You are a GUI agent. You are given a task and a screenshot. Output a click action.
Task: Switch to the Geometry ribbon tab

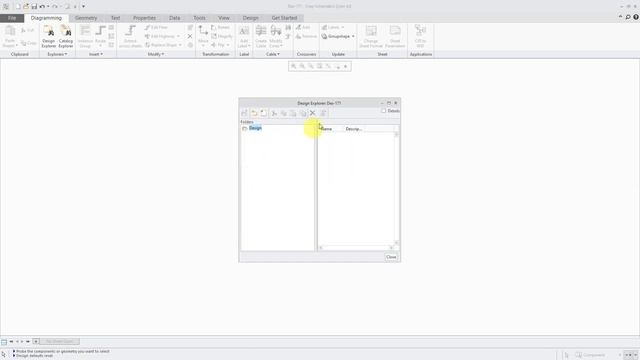86,18
